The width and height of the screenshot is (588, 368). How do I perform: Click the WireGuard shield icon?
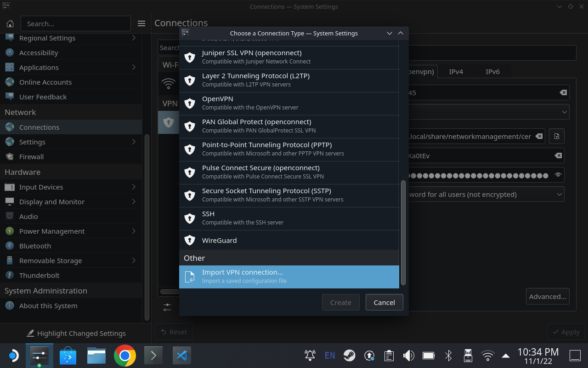(190, 240)
